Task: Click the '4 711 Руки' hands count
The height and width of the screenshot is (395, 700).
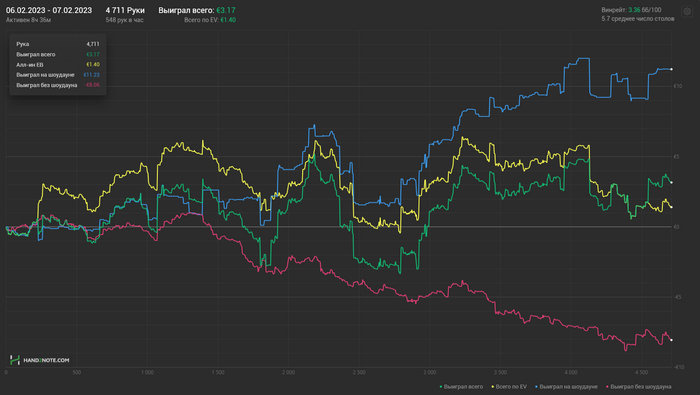Action: (125, 10)
